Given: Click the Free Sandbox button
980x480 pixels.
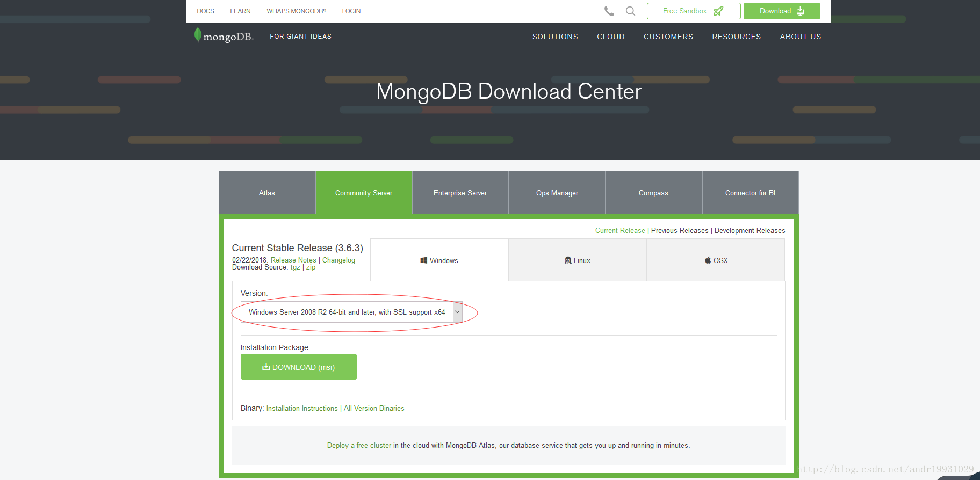Looking at the screenshot, I should click(x=694, y=11).
